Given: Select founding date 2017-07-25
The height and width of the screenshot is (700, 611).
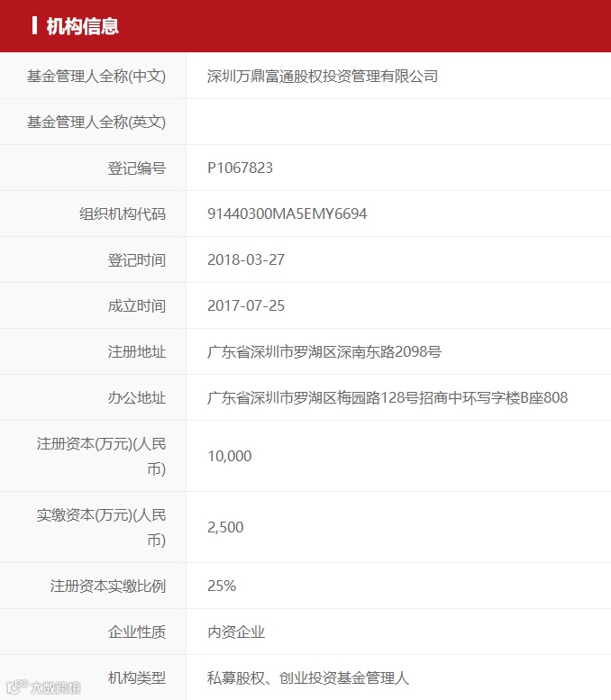Looking at the screenshot, I should [246, 305].
